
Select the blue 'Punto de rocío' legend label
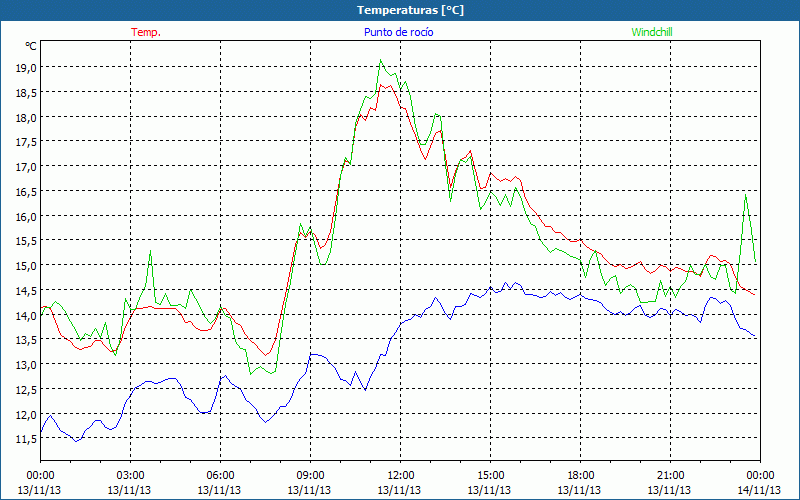coord(398,32)
